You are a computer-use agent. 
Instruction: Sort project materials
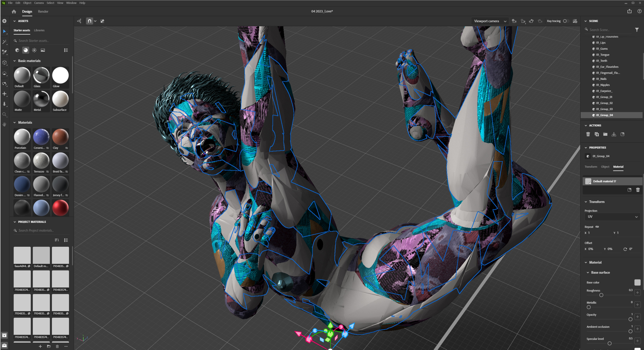tap(57, 240)
